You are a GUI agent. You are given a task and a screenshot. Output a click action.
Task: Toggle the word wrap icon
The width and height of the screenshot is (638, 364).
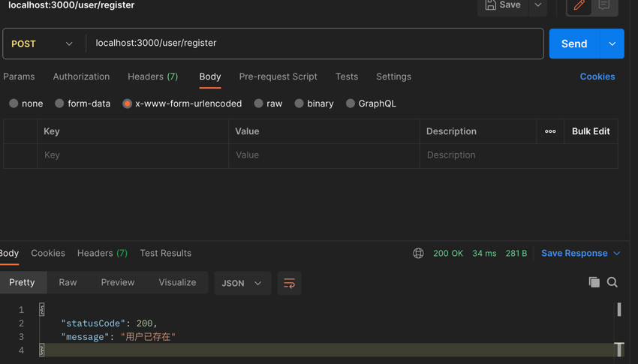click(289, 283)
